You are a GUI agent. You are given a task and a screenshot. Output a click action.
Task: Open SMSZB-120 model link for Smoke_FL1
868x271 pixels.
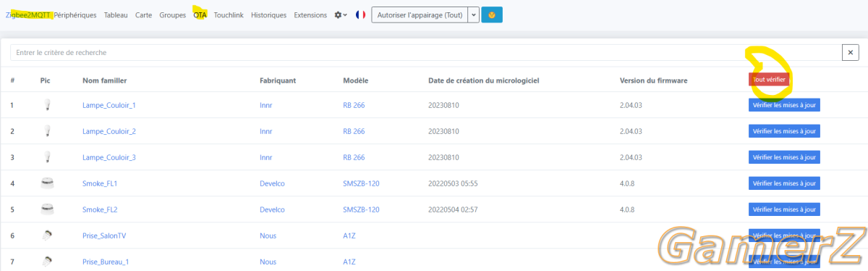point(361,183)
